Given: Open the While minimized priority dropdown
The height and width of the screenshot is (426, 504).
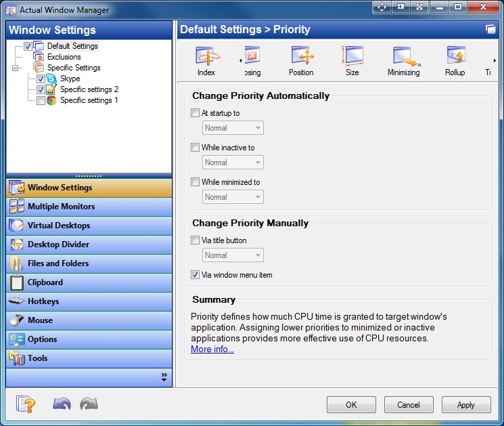Looking at the screenshot, I should point(233,196).
